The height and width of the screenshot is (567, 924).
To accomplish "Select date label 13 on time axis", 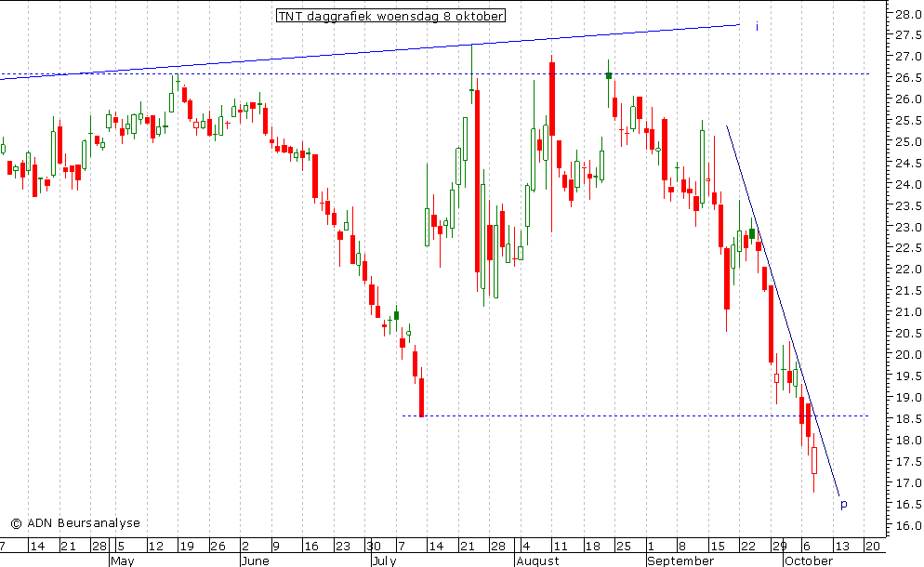I will point(841,546).
